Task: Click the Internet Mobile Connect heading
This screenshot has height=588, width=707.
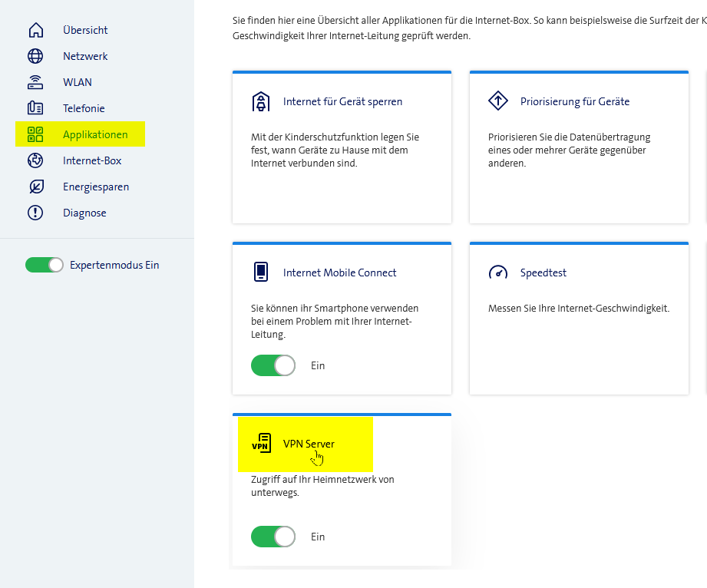Action: [x=339, y=273]
